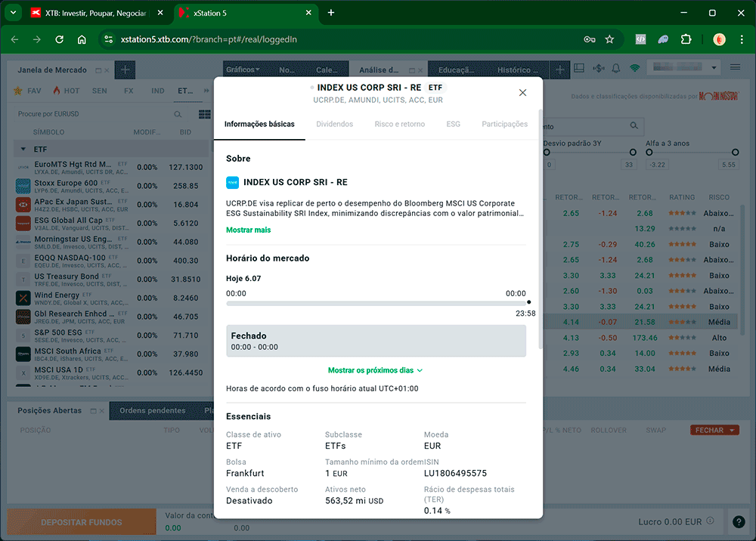This screenshot has height=541, width=756.
Task: Close the Análise de... tab
Action: (x=420, y=70)
